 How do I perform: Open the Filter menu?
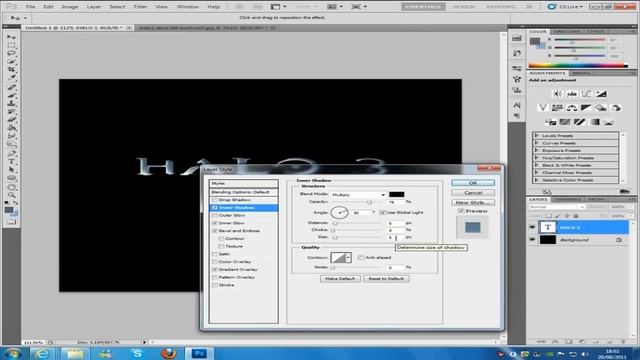[x=140, y=7]
